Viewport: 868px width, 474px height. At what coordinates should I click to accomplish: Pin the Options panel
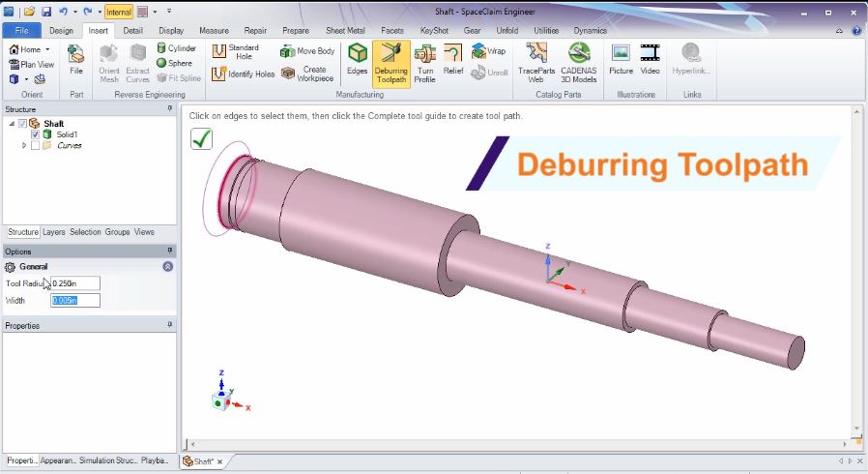[169, 251]
